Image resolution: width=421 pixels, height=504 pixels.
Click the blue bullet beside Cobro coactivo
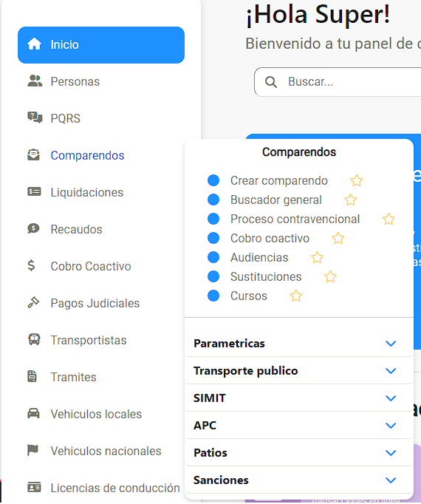(213, 238)
